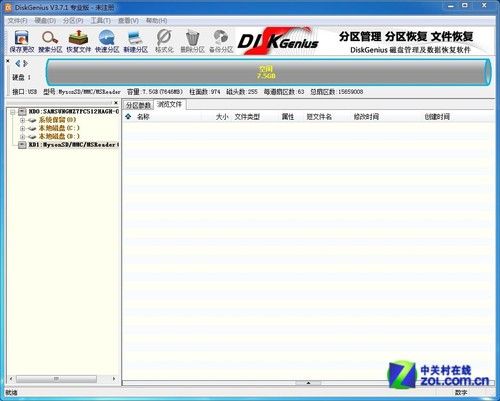Sort by the 大小 column header
The height and width of the screenshot is (401, 500).
(222, 117)
